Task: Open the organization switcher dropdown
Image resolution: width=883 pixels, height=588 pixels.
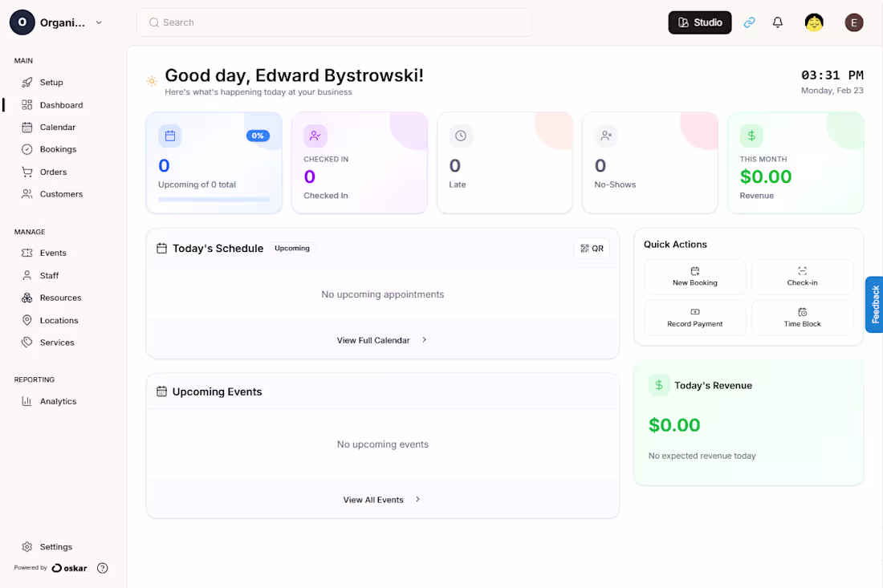Action: (98, 22)
